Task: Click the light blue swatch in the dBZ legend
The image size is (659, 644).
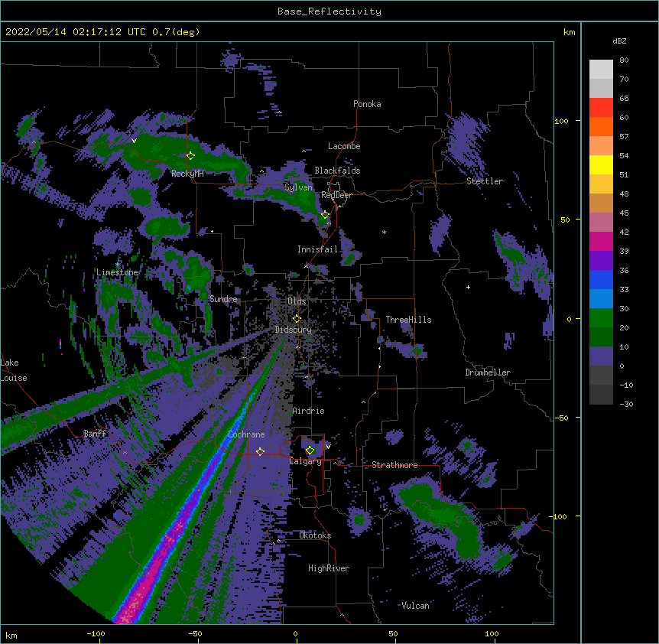Action: [601, 298]
